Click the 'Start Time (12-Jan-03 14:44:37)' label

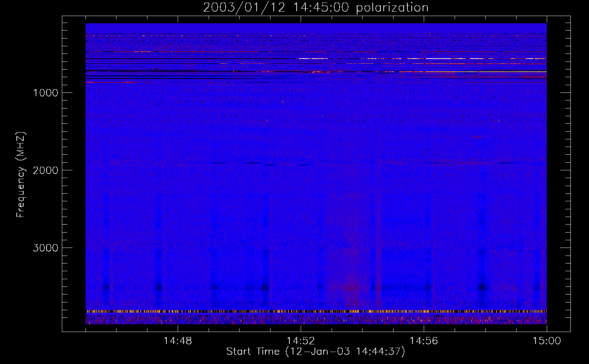tap(316, 352)
